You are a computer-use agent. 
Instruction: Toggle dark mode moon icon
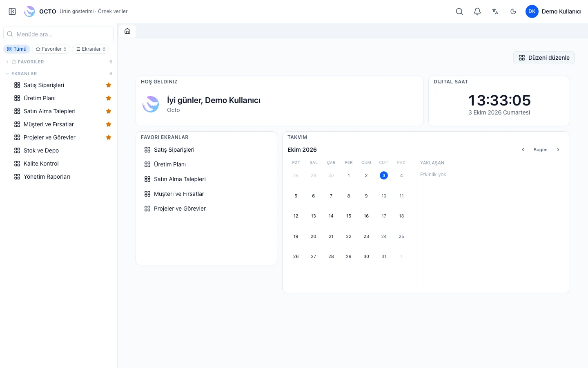pyautogui.click(x=513, y=11)
